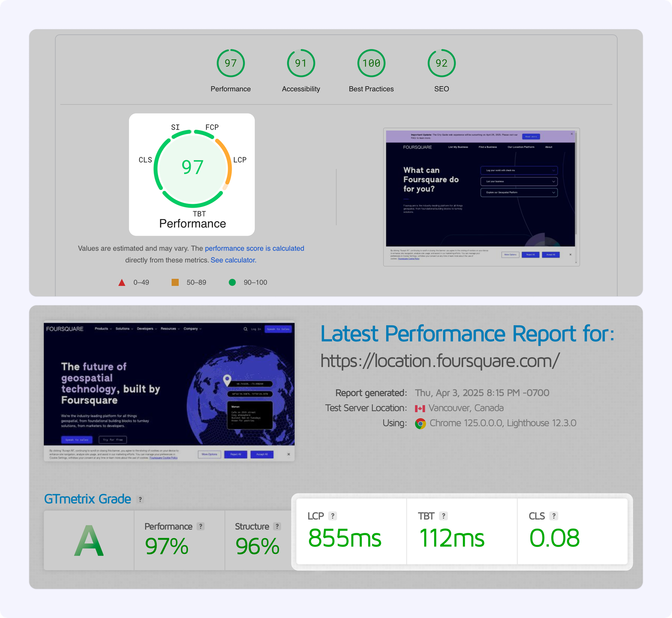This screenshot has width=672, height=618.
Task: Click the SEO score gauge showing 92
Action: [x=442, y=63]
